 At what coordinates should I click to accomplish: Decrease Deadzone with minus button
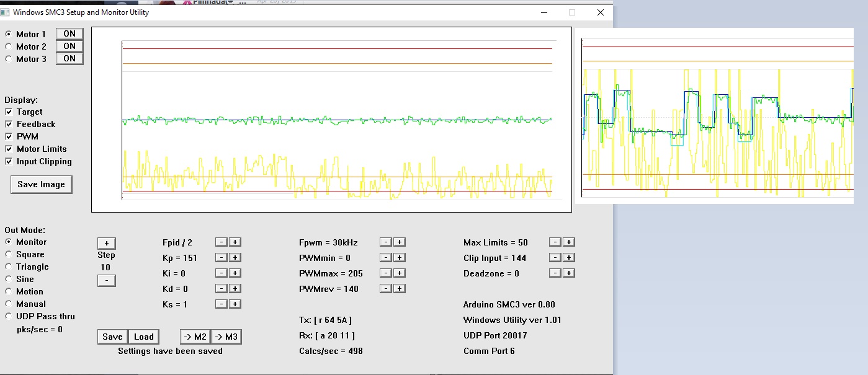pos(555,273)
